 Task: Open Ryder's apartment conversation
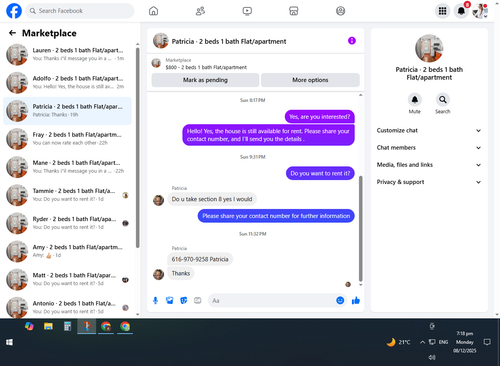point(67,223)
